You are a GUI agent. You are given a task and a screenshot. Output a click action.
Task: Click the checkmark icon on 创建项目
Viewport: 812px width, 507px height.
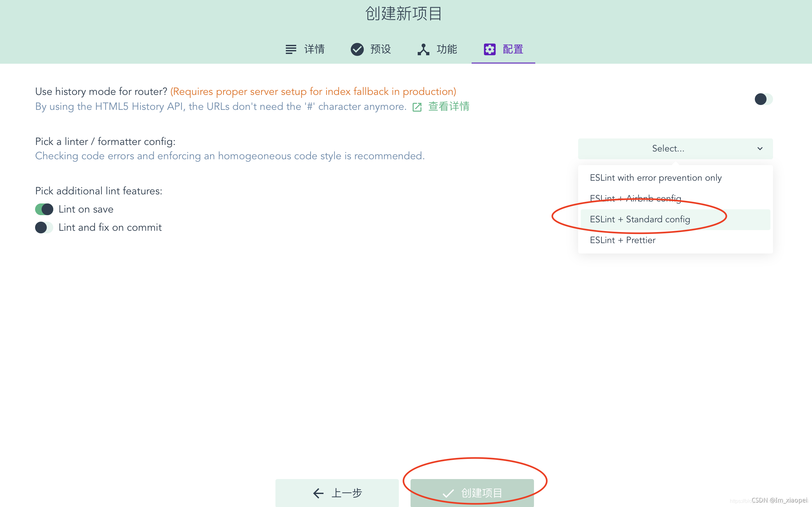point(448,493)
